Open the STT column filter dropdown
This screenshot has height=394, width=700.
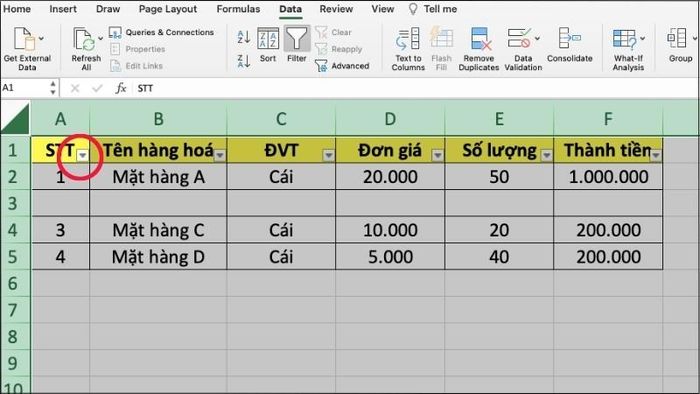pyautogui.click(x=83, y=155)
